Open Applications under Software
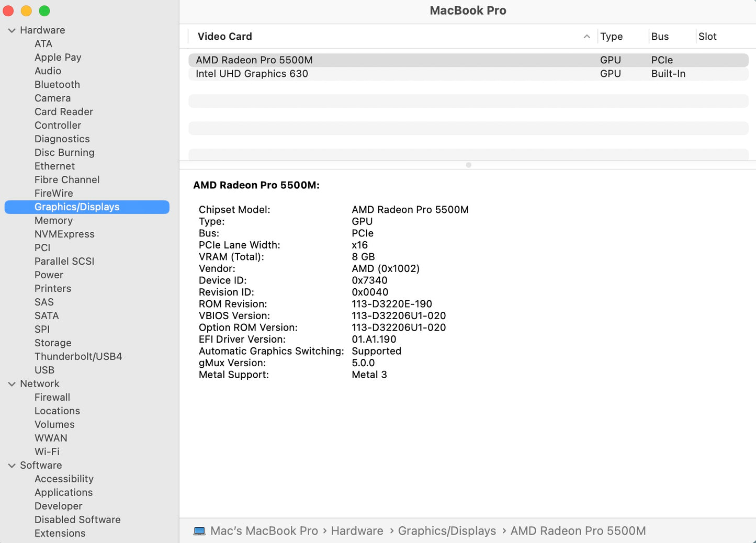Image resolution: width=756 pixels, height=543 pixels. (x=63, y=492)
